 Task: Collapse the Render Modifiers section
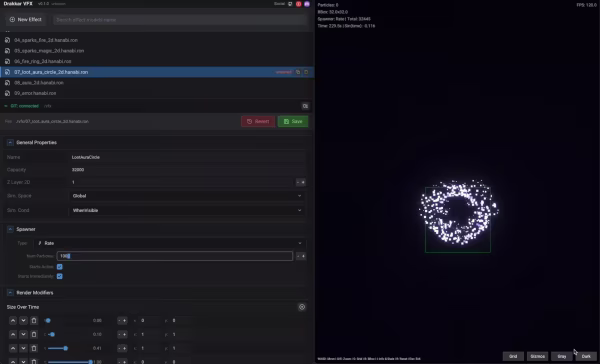point(10,293)
